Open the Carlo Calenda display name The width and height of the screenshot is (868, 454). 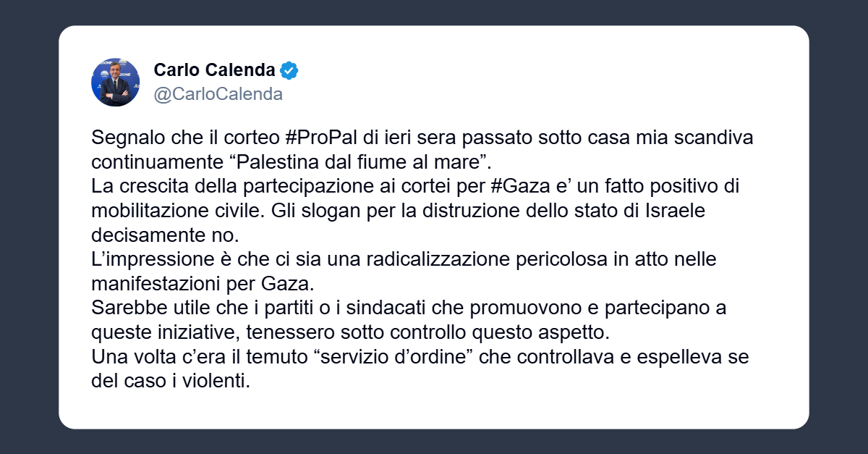click(x=214, y=71)
